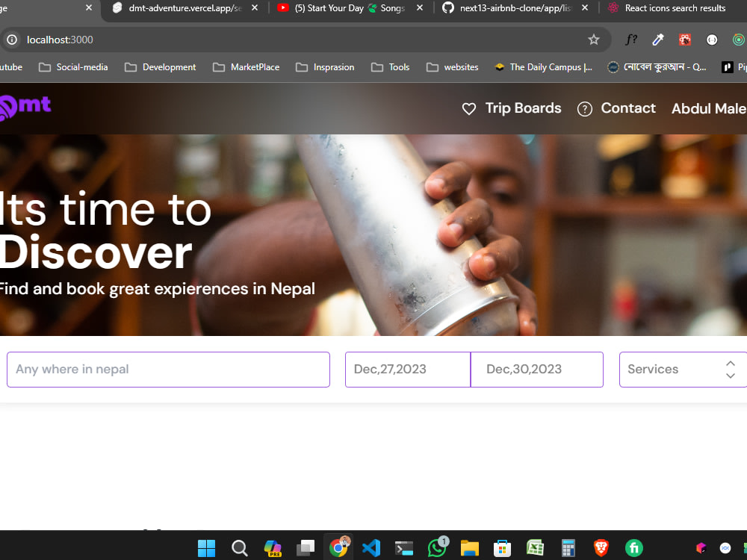Switch to the dmt-adventure.vercel.app tab
The width and height of the screenshot is (747, 560).
[179, 8]
